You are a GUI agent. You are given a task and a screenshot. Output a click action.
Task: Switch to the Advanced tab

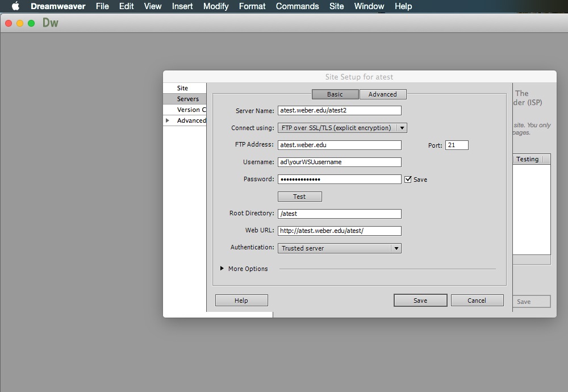click(x=382, y=94)
